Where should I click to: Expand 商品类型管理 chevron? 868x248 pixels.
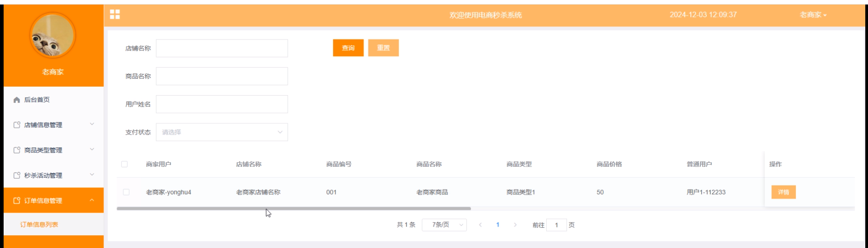[x=92, y=150]
